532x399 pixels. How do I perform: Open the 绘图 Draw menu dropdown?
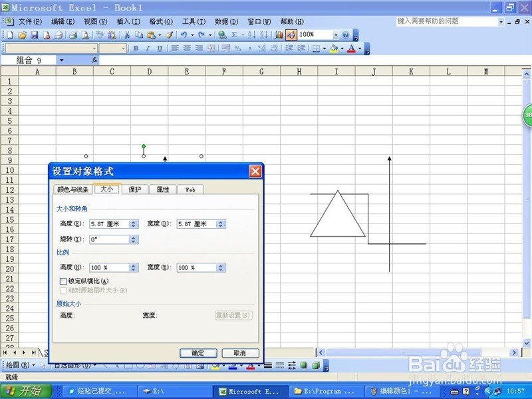pyautogui.click(x=21, y=365)
